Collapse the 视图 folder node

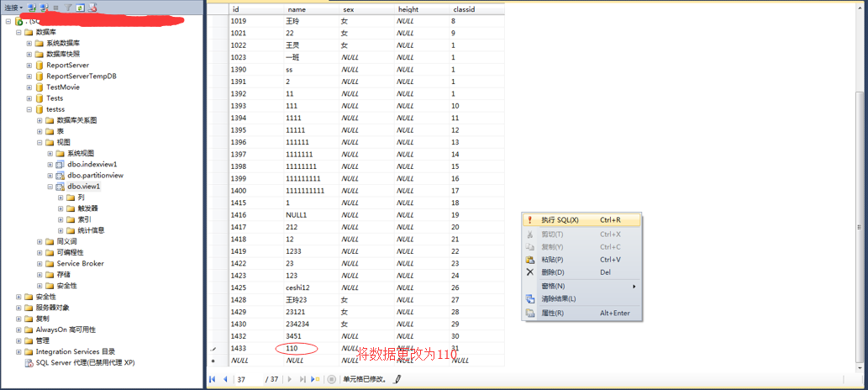point(39,142)
